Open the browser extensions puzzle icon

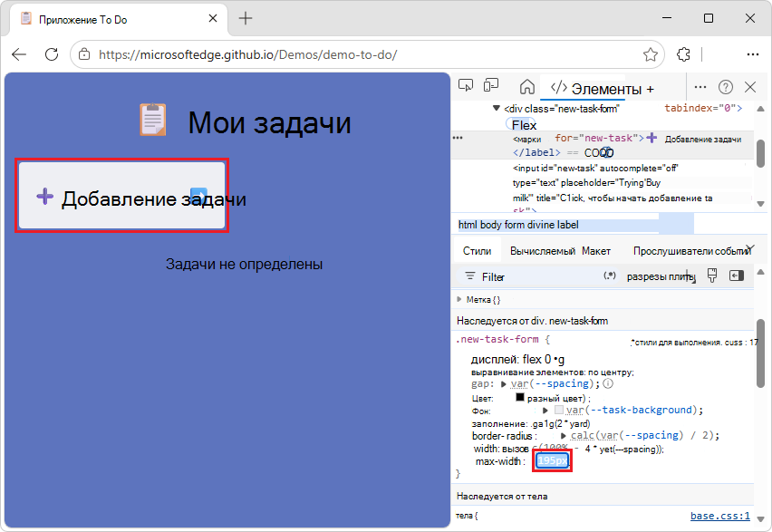tap(683, 54)
